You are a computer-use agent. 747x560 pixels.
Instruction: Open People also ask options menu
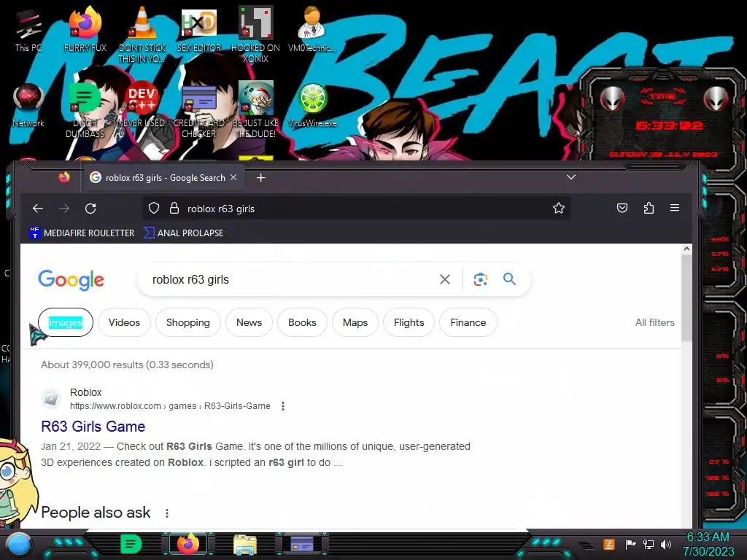click(167, 513)
